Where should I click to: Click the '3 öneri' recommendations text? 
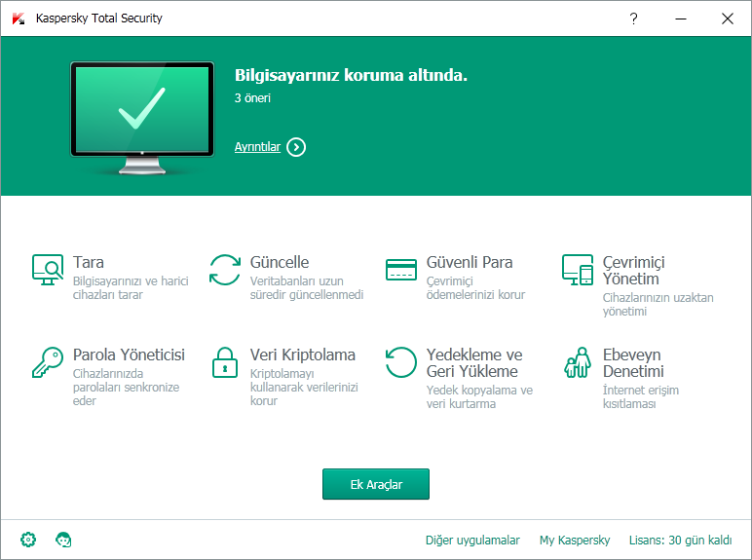(252, 97)
